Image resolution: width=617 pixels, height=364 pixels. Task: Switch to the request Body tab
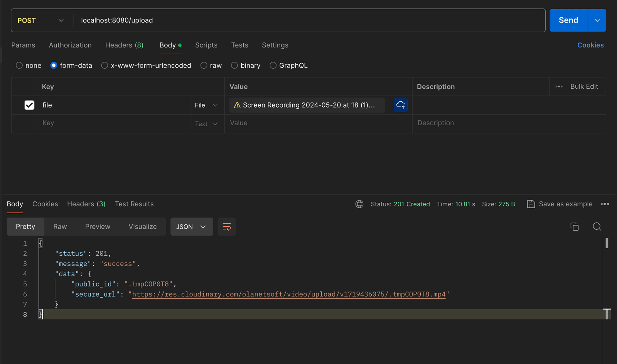coord(170,45)
